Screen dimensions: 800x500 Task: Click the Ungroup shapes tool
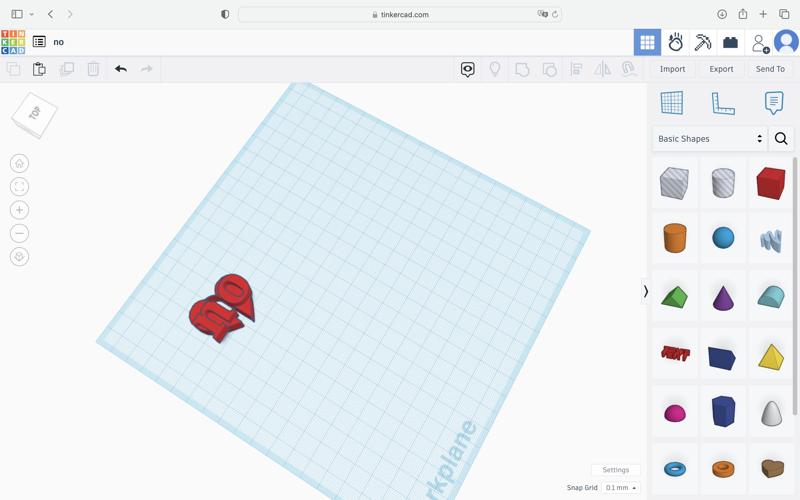click(549, 69)
